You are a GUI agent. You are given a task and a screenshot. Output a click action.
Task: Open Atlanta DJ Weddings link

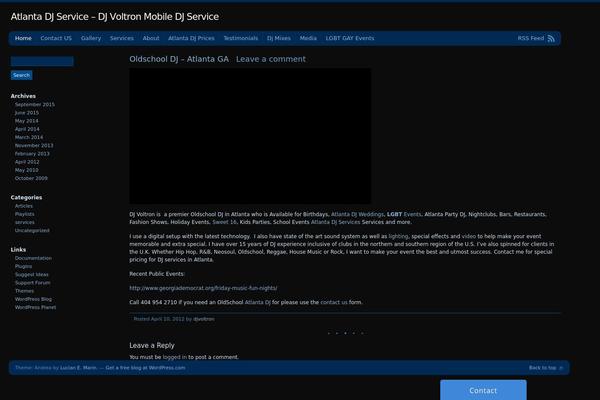tap(357, 214)
